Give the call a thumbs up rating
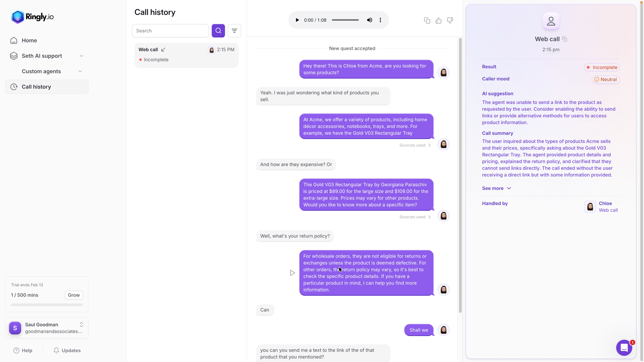 coord(438,20)
